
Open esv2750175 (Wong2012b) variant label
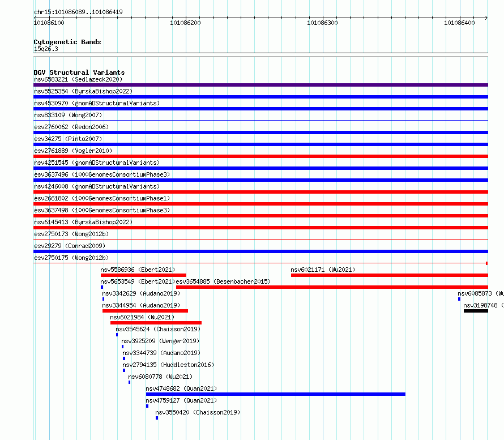pos(71,258)
